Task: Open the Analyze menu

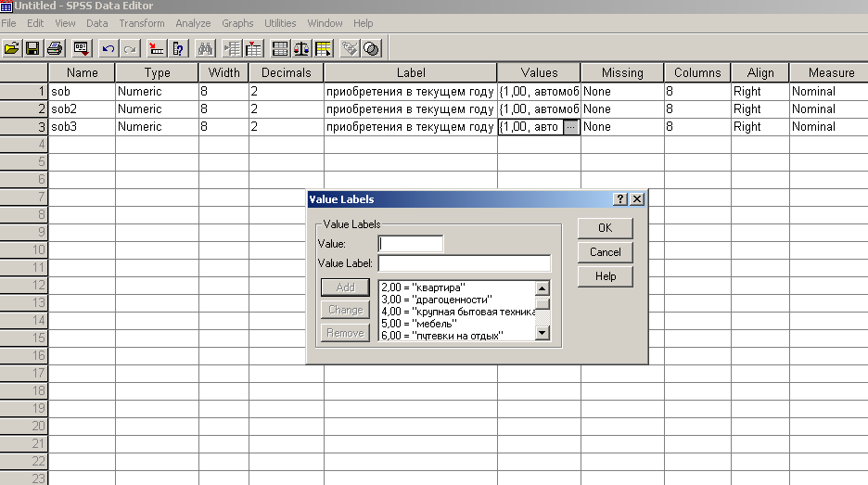Action: click(x=193, y=23)
